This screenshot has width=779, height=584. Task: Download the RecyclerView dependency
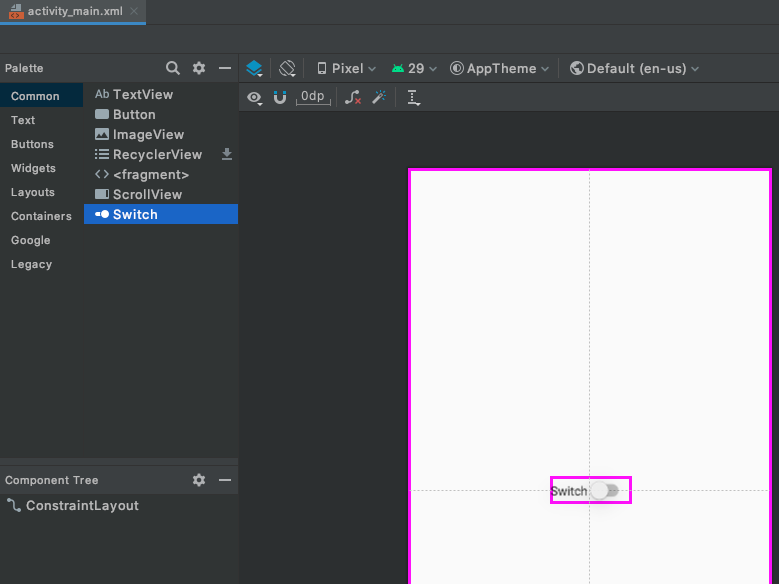(x=227, y=154)
